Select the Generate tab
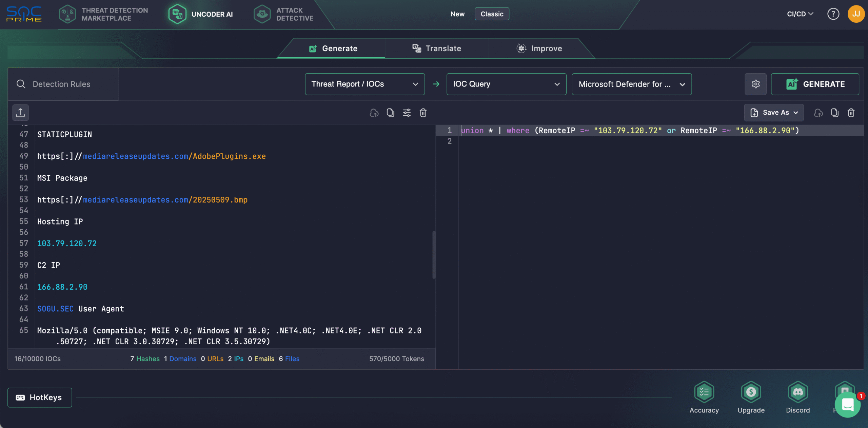868x428 pixels. 333,48
